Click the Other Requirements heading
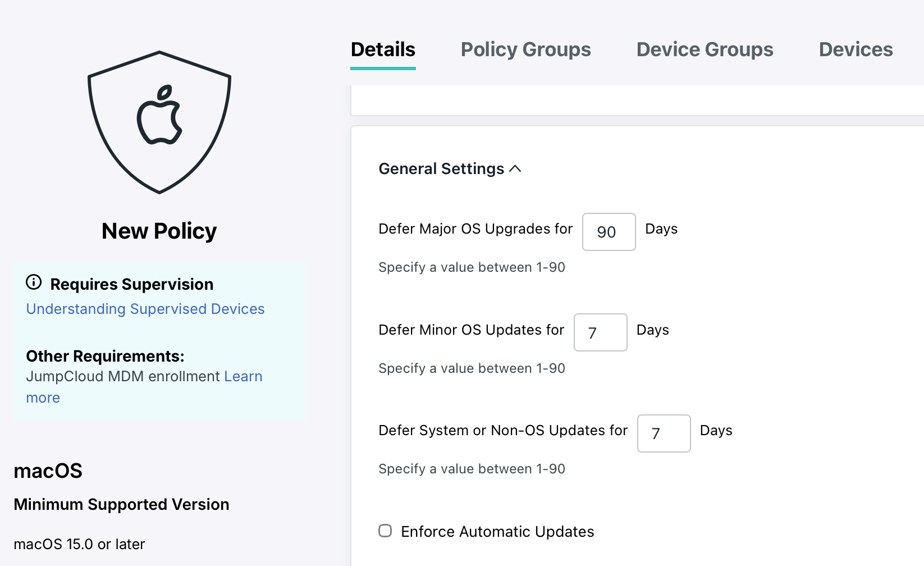Viewport: 924px width, 566px height. coord(105,356)
